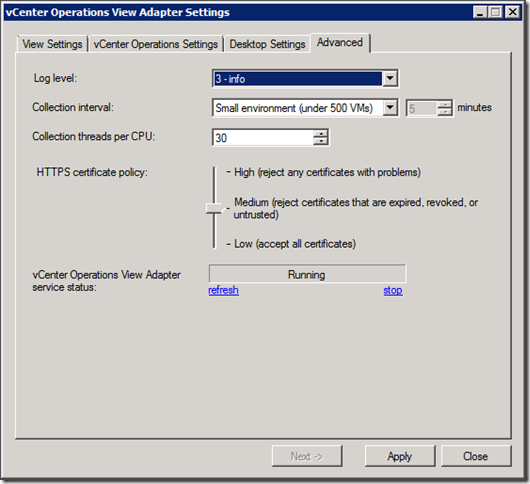Image resolution: width=530 pixels, height=484 pixels.
Task: Minimize the Adapter Settings window
Action: (x=480, y=13)
